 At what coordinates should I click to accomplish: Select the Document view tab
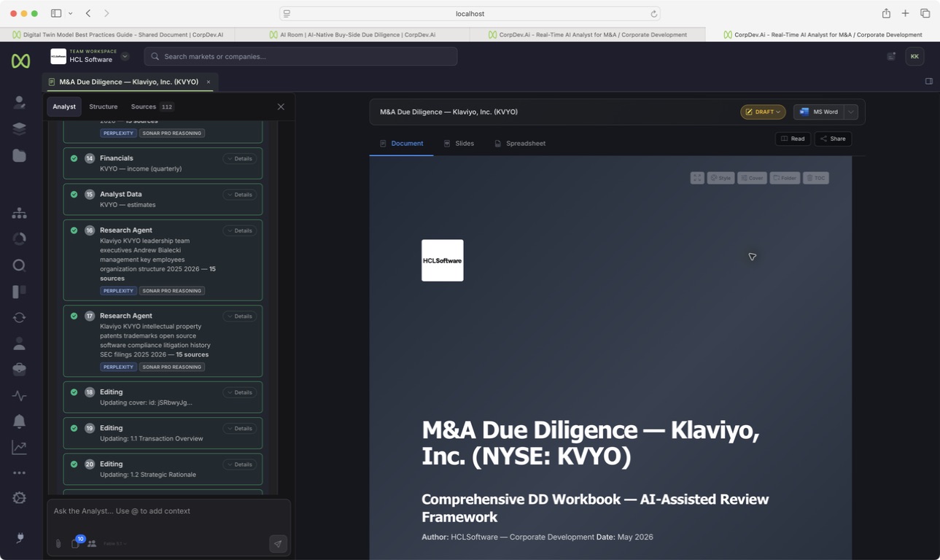[401, 144]
